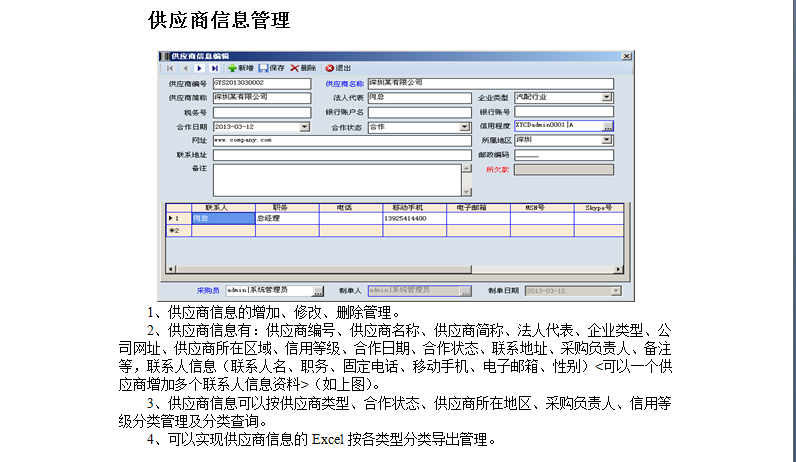Screen dimensions: 796x462
Task: Go to the next supplier record
Action: pos(200,68)
